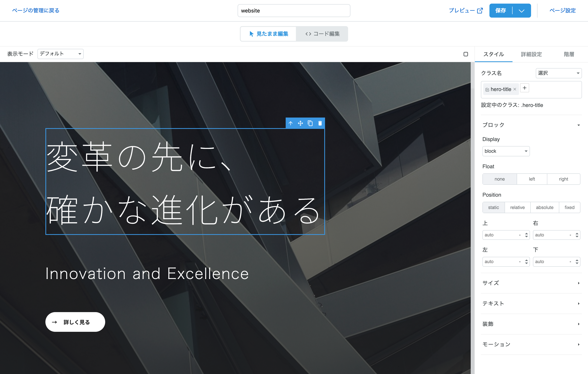This screenshot has height=374, width=588.
Task: Set Float to left
Action: point(532,179)
